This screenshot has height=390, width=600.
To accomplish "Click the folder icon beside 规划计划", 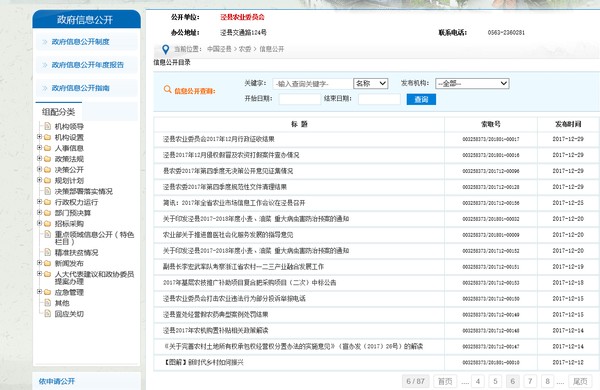I will click(x=47, y=180).
